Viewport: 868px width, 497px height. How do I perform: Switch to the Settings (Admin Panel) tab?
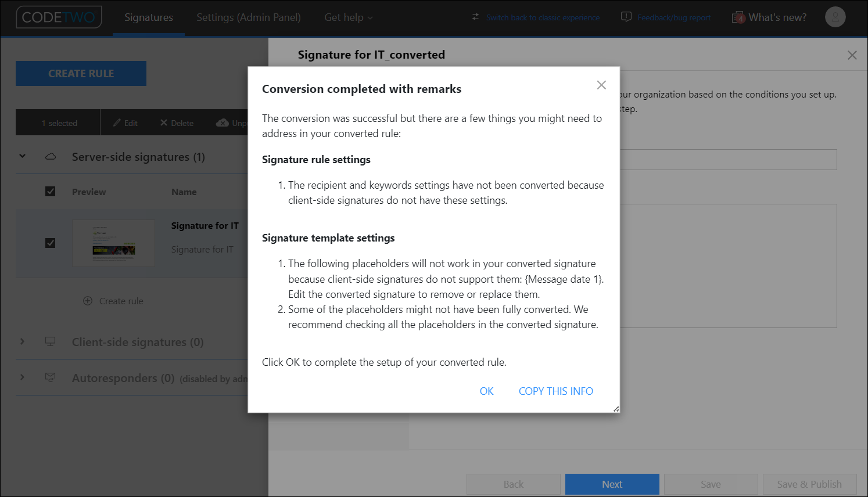(249, 17)
